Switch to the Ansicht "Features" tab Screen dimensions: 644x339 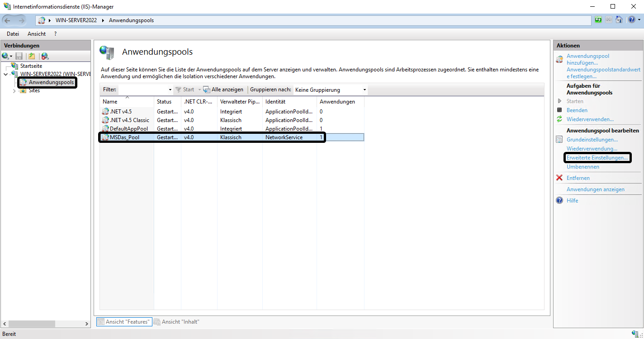pos(124,322)
